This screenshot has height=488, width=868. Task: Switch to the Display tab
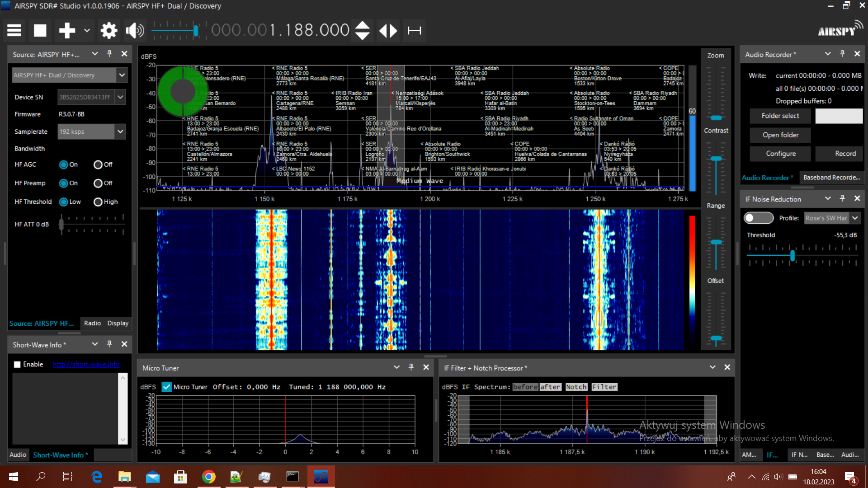(x=118, y=323)
